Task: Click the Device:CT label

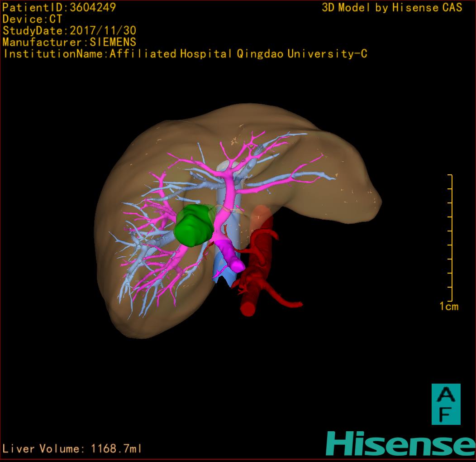Action: [x=32, y=19]
